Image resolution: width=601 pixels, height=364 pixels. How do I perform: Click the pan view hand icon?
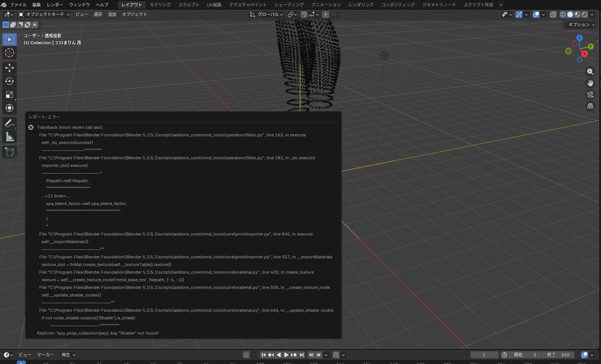pos(590,83)
